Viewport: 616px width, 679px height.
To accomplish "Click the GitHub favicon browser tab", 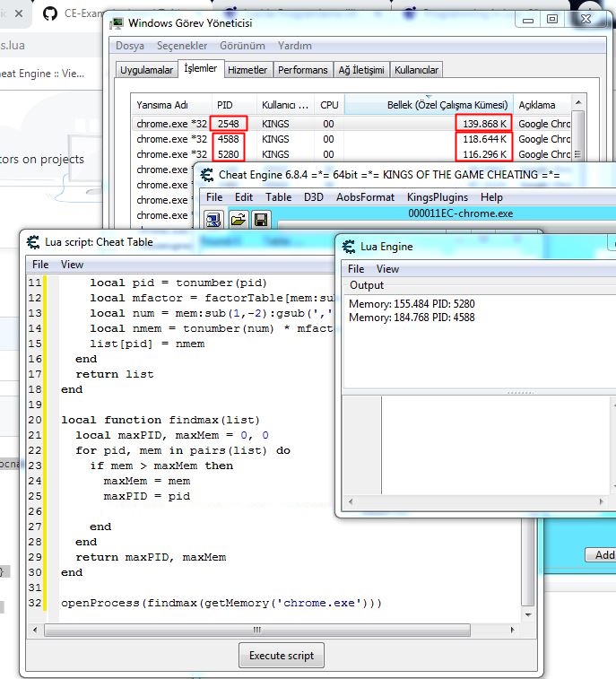I will pos(50,13).
